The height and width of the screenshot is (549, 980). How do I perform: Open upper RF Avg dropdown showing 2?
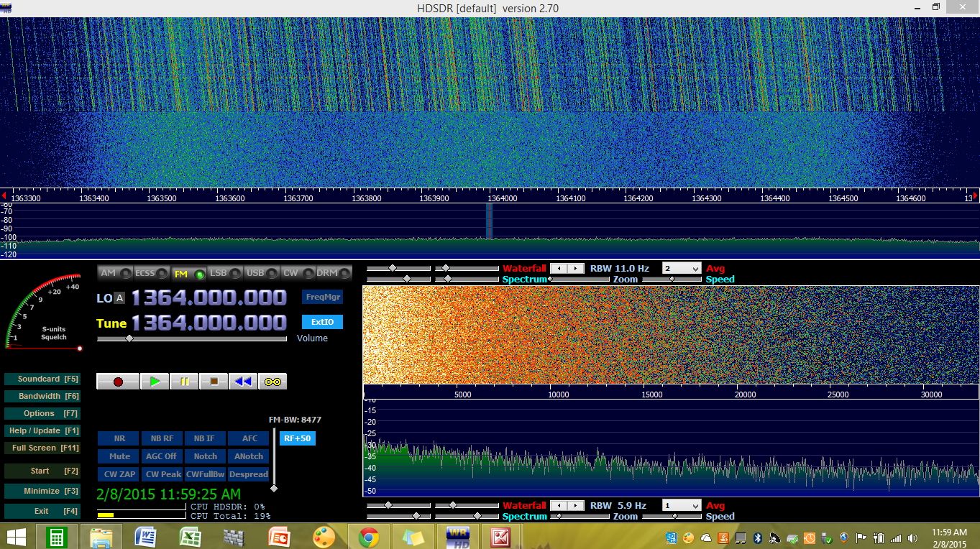(681, 268)
